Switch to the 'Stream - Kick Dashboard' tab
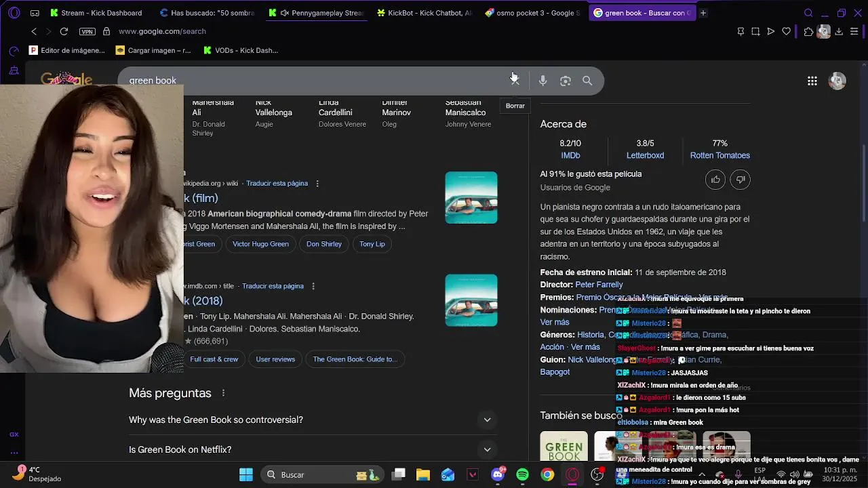 point(96,13)
